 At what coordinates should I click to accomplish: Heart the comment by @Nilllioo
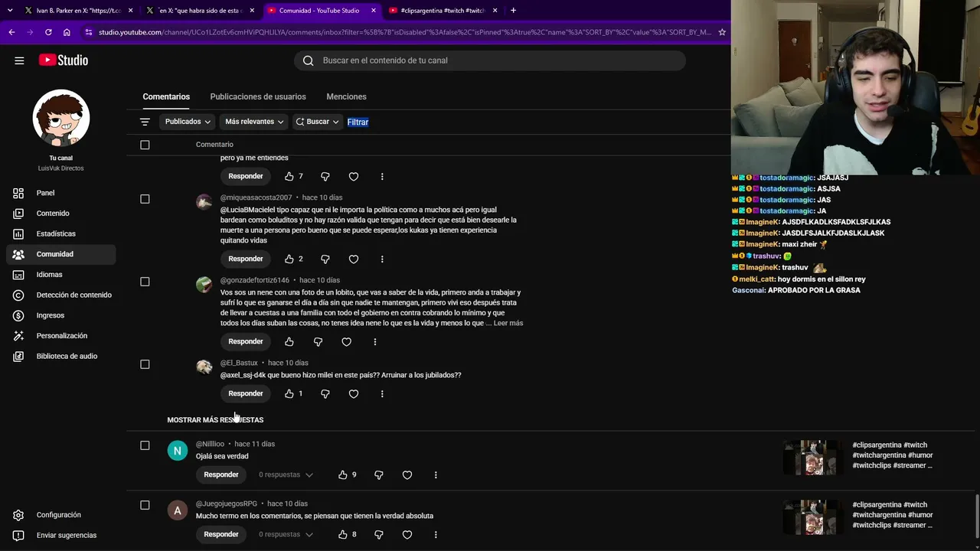pos(407,474)
